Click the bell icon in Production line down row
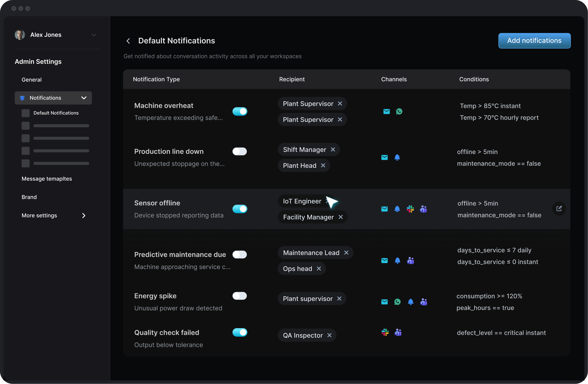Image resolution: width=588 pixels, height=384 pixels. click(x=397, y=157)
